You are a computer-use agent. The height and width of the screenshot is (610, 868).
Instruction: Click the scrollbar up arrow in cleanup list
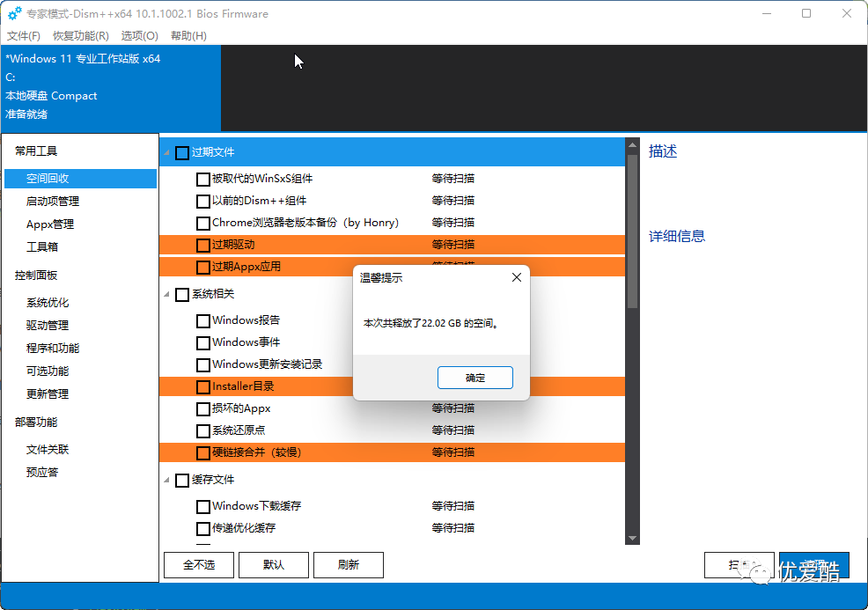(632, 145)
